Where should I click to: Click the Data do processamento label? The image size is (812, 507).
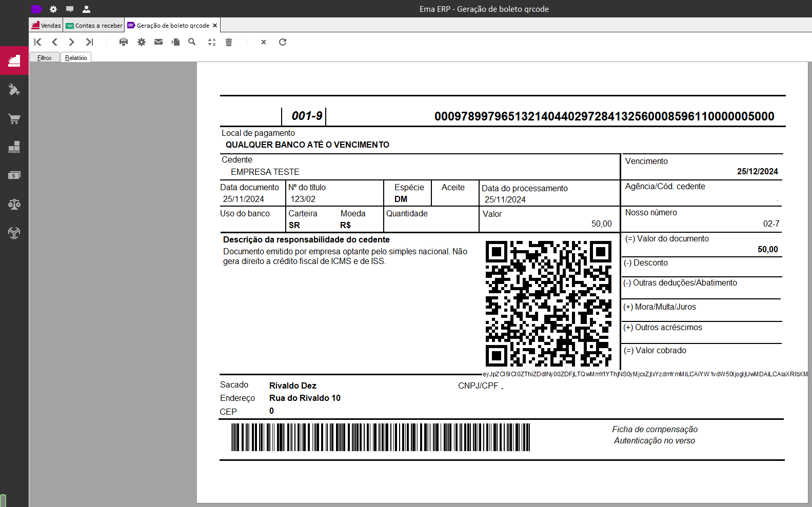click(x=524, y=188)
